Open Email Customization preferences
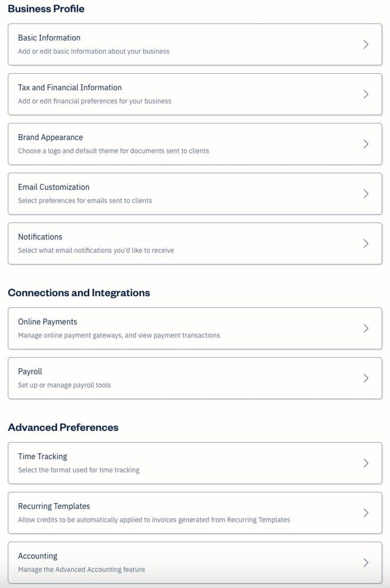The image size is (390, 588). coord(195,194)
